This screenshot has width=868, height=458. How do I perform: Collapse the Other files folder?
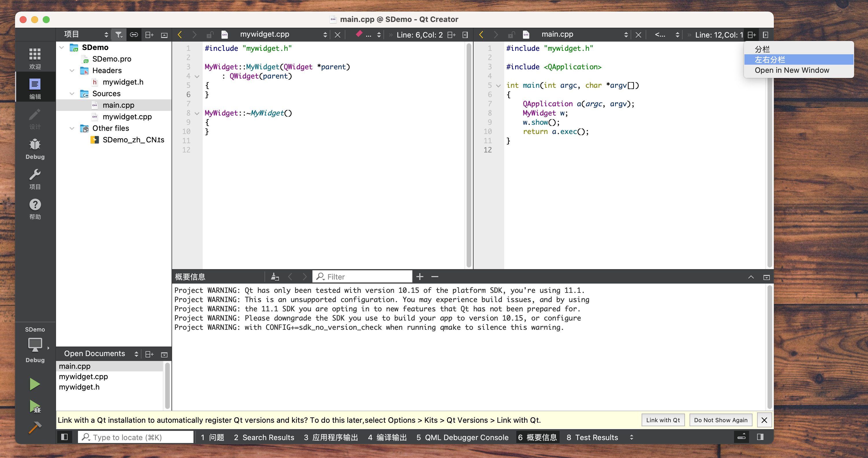pos(72,129)
